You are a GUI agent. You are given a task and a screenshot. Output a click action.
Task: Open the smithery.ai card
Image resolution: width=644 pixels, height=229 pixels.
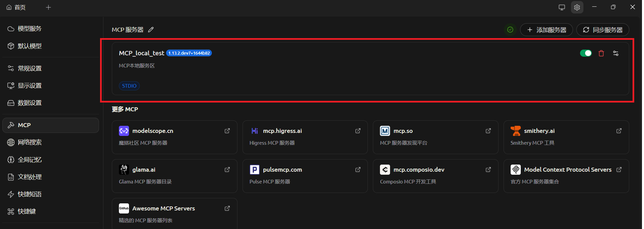pos(566,137)
